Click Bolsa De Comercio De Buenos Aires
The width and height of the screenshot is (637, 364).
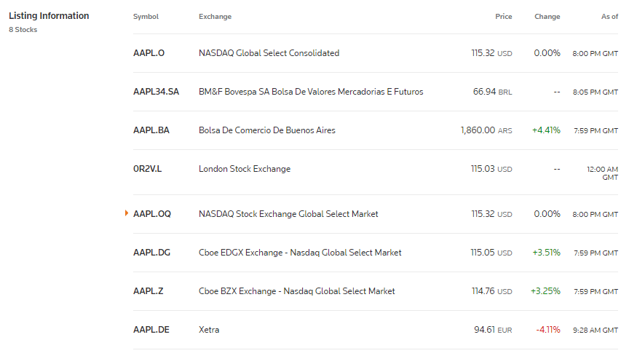(x=267, y=130)
